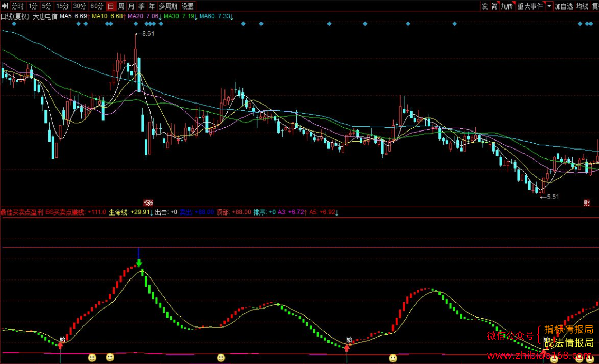Click the green sell arrow at indicator peak

coord(139,263)
